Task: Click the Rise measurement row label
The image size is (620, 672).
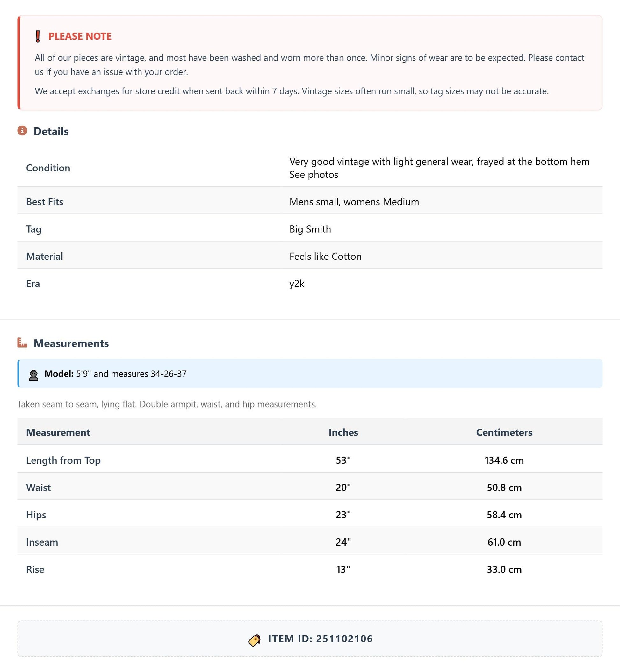Action: pyautogui.click(x=35, y=569)
